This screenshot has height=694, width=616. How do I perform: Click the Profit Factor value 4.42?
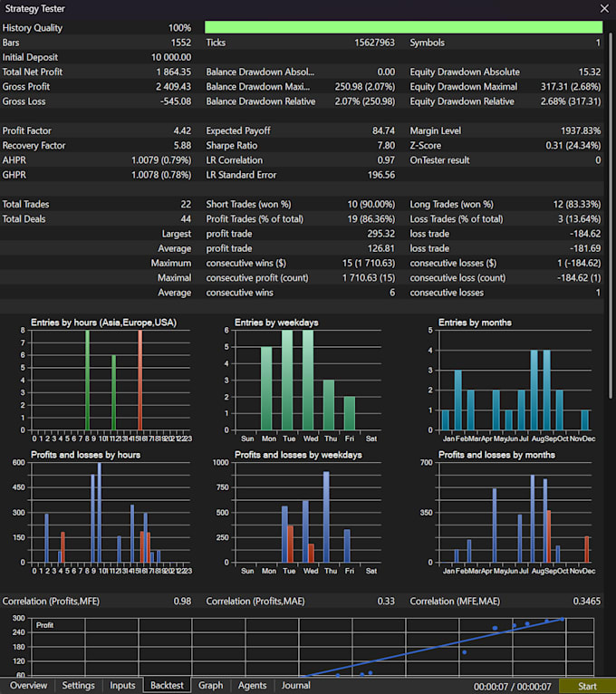pos(182,130)
